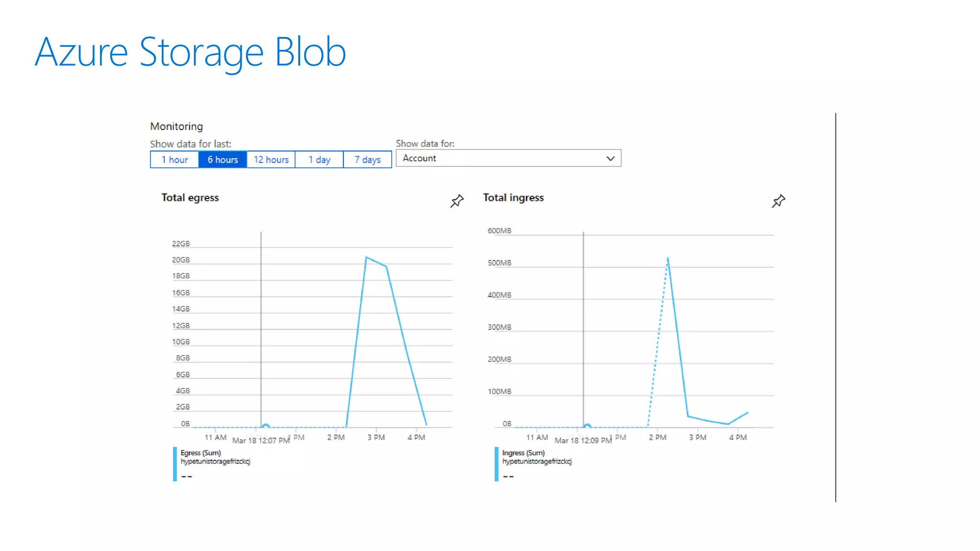The image size is (980, 551).
Task: Pin the Total egress chart
Action: pyautogui.click(x=457, y=201)
